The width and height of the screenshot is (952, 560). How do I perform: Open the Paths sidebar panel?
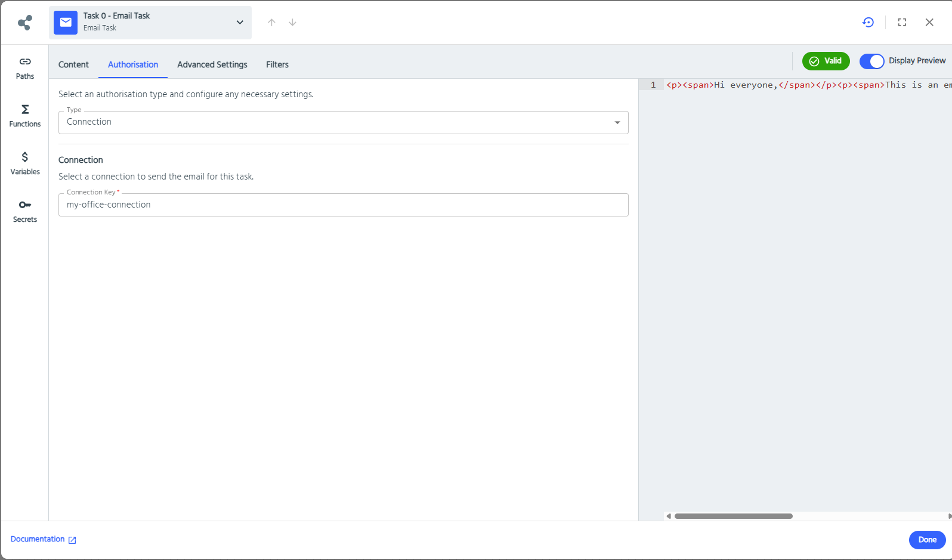tap(25, 69)
